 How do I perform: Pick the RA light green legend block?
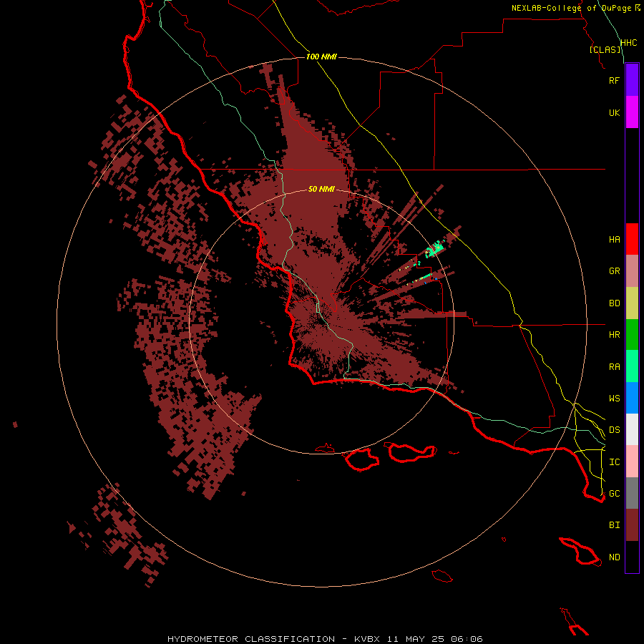point(632,366)
